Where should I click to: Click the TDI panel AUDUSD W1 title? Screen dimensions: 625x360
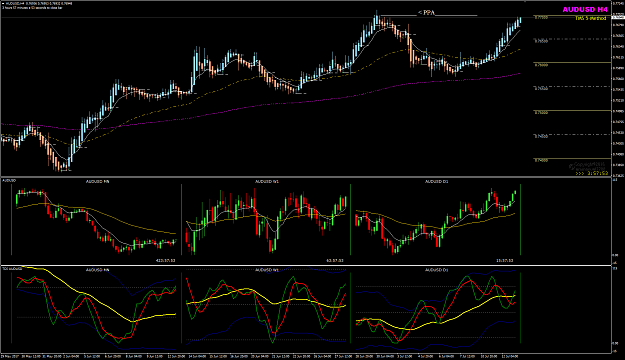coord(267,270)
